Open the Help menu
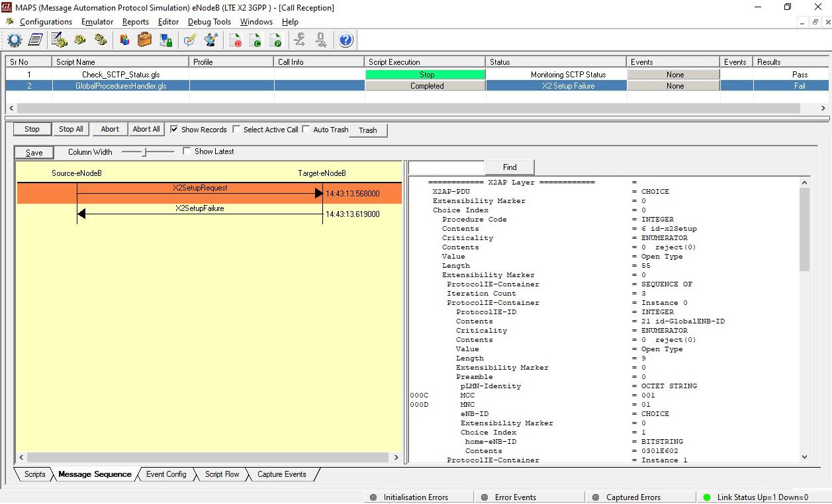Image resolution: width=832 pixels, height=504 pixels. click(x=290, y=22)
